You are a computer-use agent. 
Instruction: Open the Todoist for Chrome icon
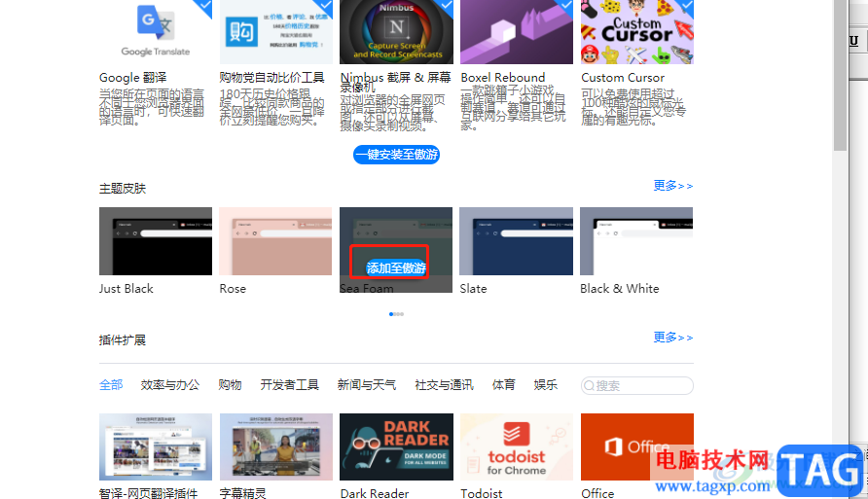[x=517, y=447]
